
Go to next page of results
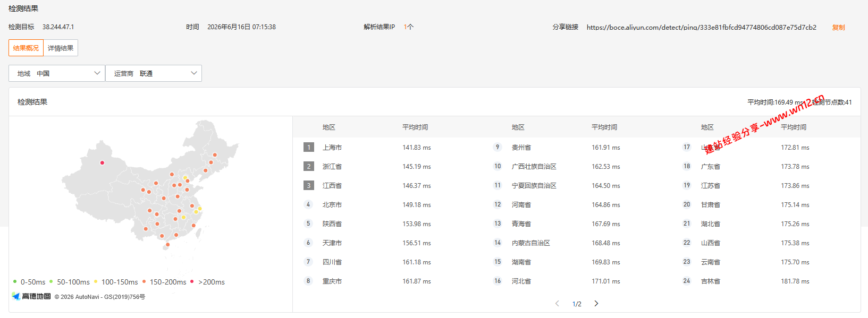tap(596, 304)
